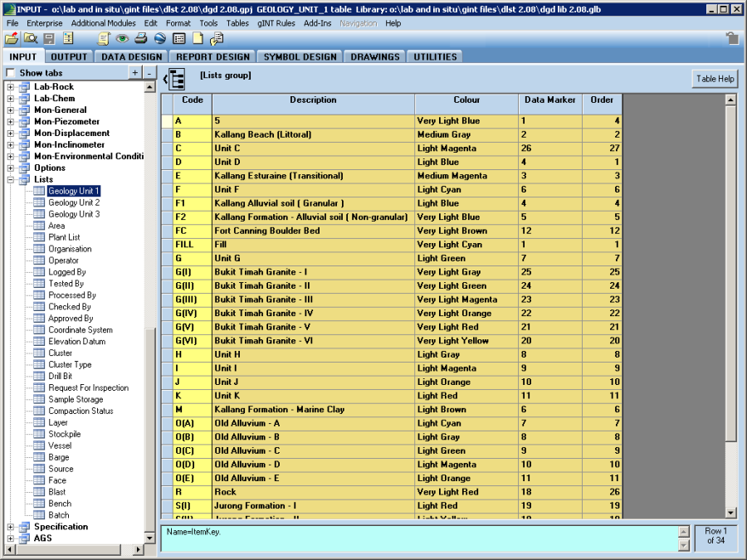747x560 pixels.
Task: Expand the Lab-Rock tree node
Action: pyautogui.click(x=11, y=86)
